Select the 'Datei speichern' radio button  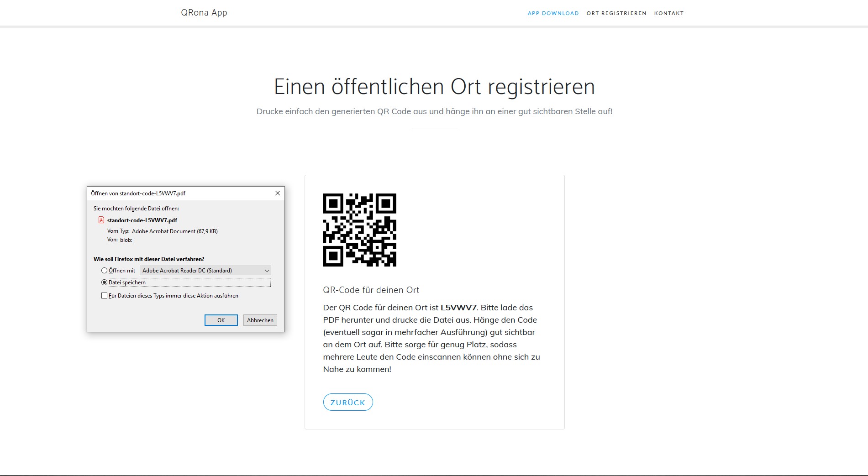pos(104,282)
